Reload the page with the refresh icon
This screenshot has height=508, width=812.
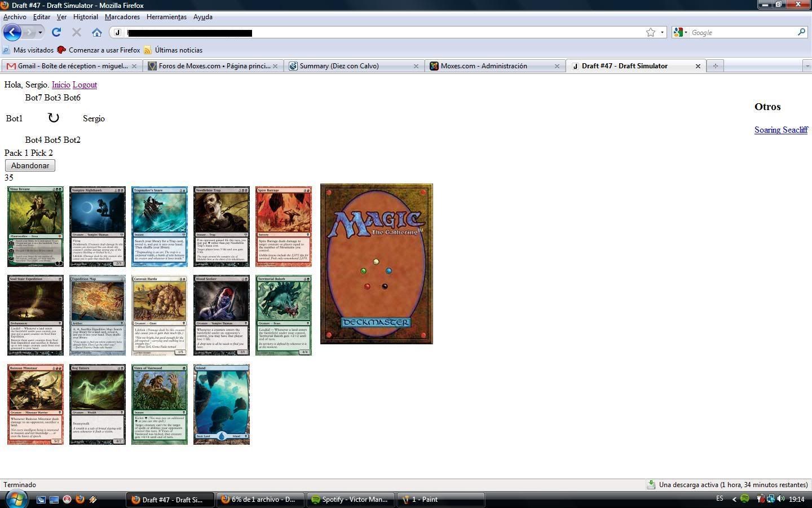(56, 32)
